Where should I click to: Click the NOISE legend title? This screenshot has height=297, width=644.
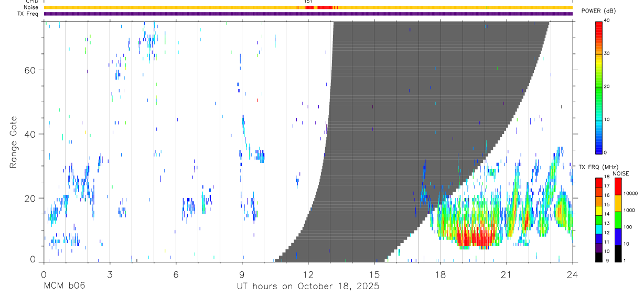pyautogui.click(x=621, y=174)
